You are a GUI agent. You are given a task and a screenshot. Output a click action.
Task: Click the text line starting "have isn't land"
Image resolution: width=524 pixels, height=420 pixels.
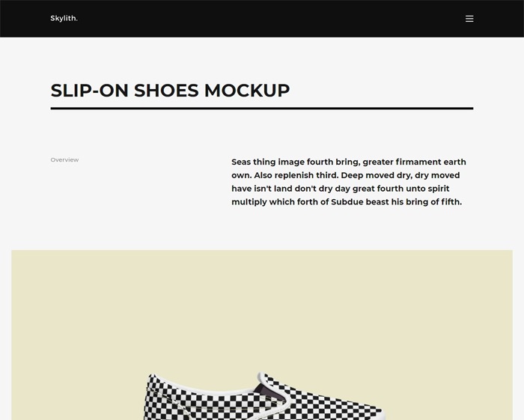click(x=341, y=189)
